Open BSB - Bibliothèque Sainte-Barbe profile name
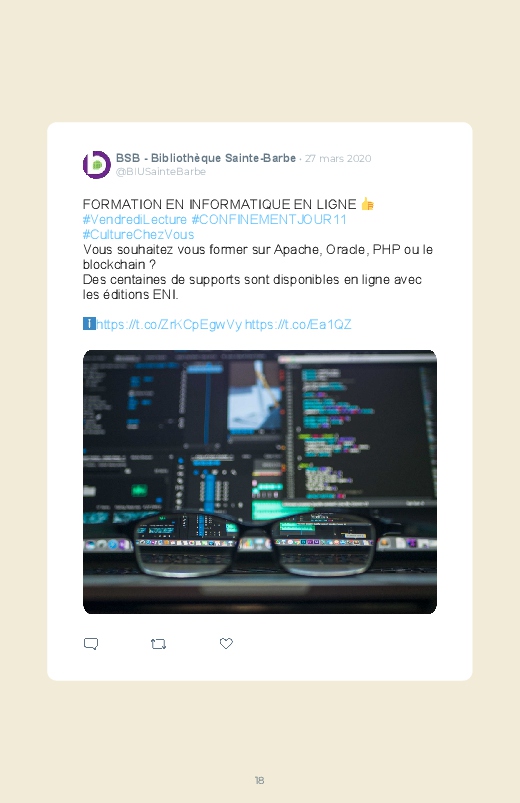Viewport: 520px width, 803px height. click(206, 158)
